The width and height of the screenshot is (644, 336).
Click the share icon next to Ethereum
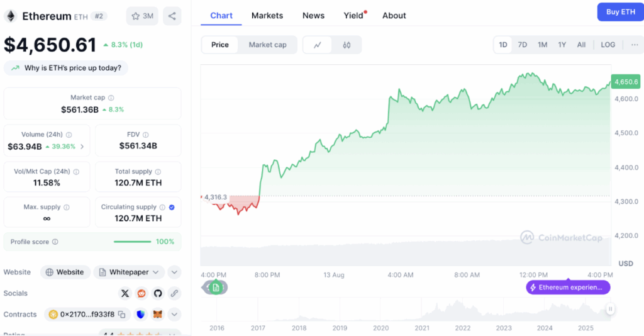172,16
